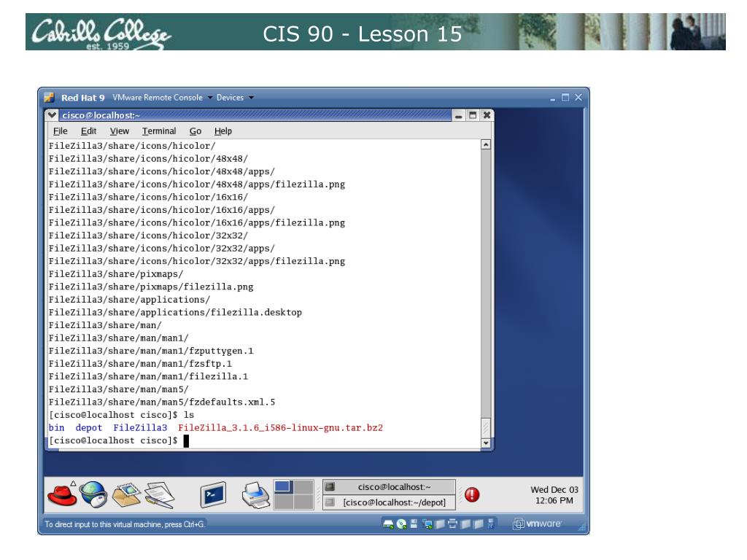The width and height of the screenshot is (747, 560).
Task: Click the fzdefaults.xml.5 output line
Action: (x=162, y=402)
